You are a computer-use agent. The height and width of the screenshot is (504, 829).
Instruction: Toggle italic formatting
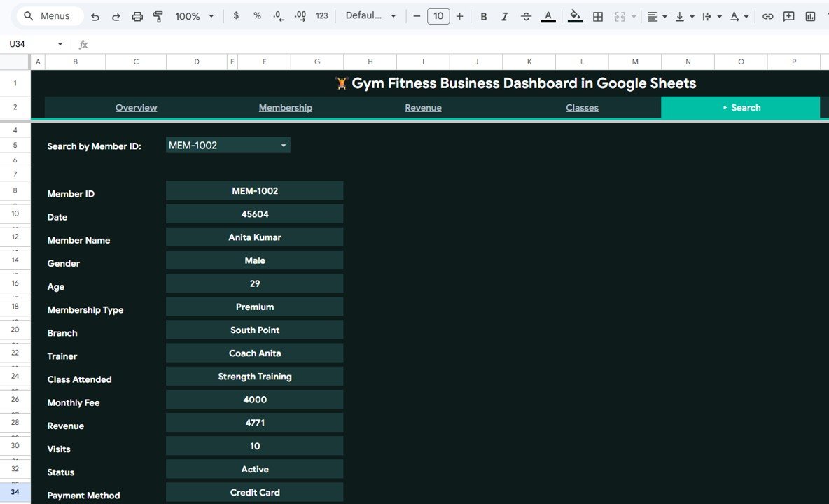(505, 15)
